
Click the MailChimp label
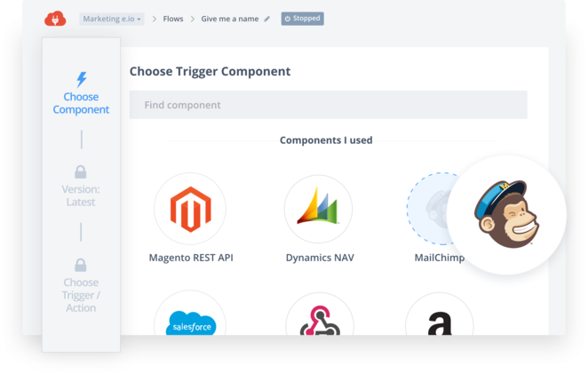click(439, 258)
